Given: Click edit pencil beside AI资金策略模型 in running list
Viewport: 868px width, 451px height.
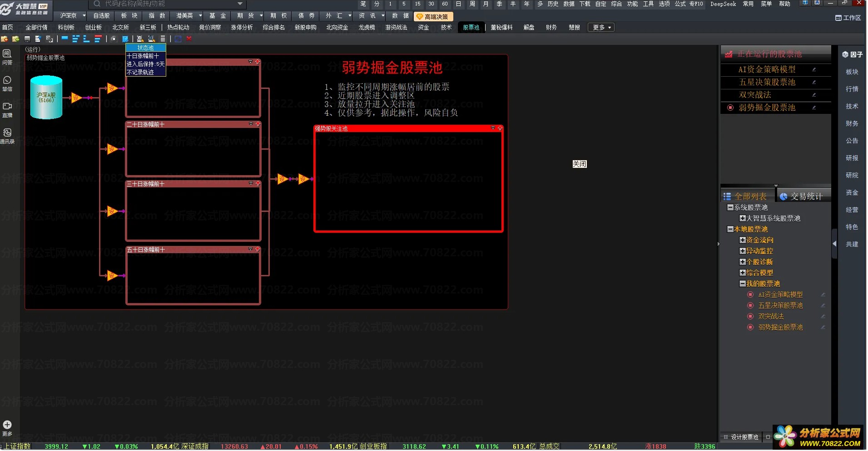Looking at the screenshot, I should [x=814, y=69].
